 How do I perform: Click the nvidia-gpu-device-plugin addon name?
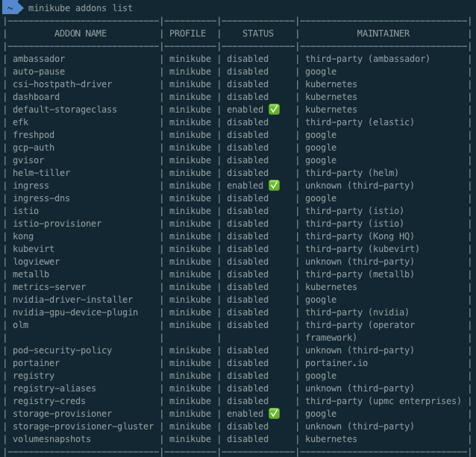click(75, 312)
